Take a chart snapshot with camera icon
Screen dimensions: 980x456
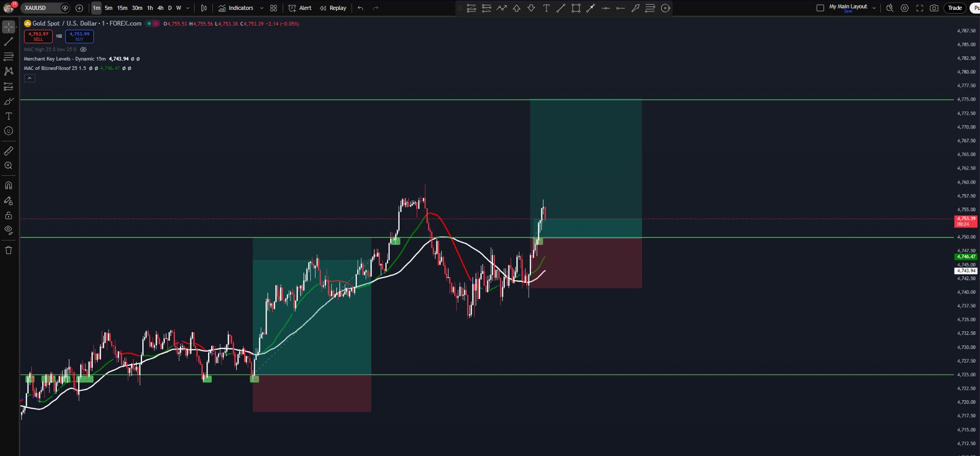934,8
